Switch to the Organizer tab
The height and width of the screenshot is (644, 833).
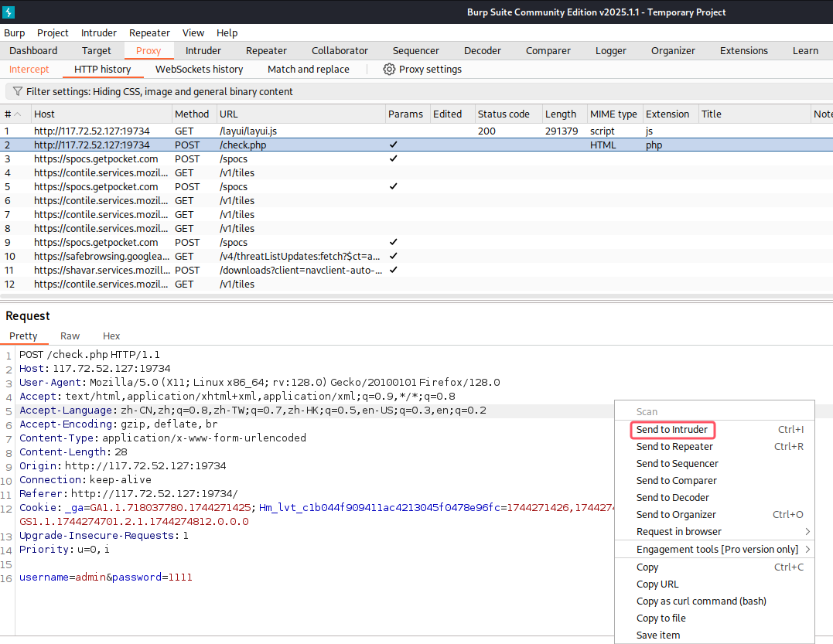673,51
